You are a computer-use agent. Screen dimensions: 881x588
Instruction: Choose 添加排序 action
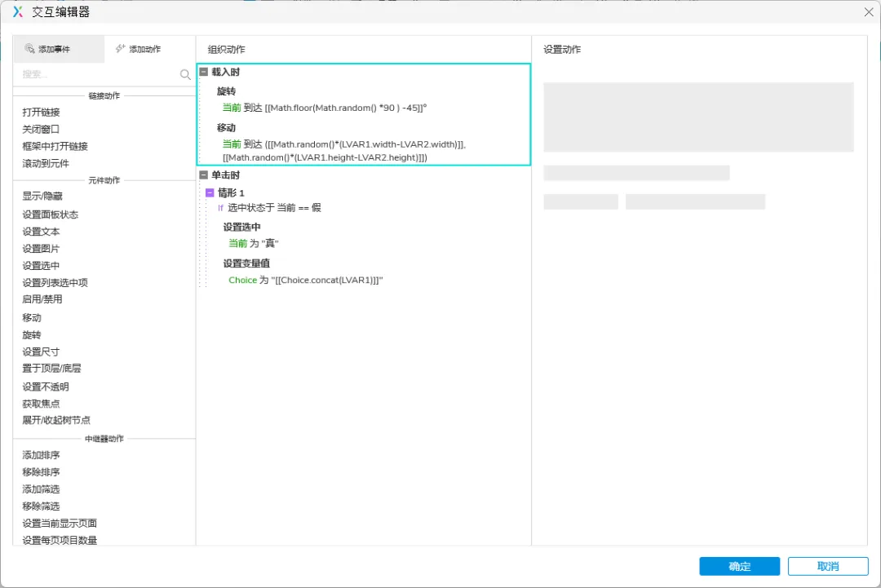(41, 455)
